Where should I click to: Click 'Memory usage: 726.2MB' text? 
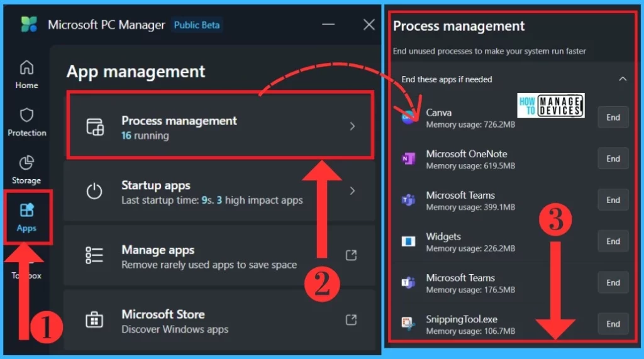coord(470,124)
